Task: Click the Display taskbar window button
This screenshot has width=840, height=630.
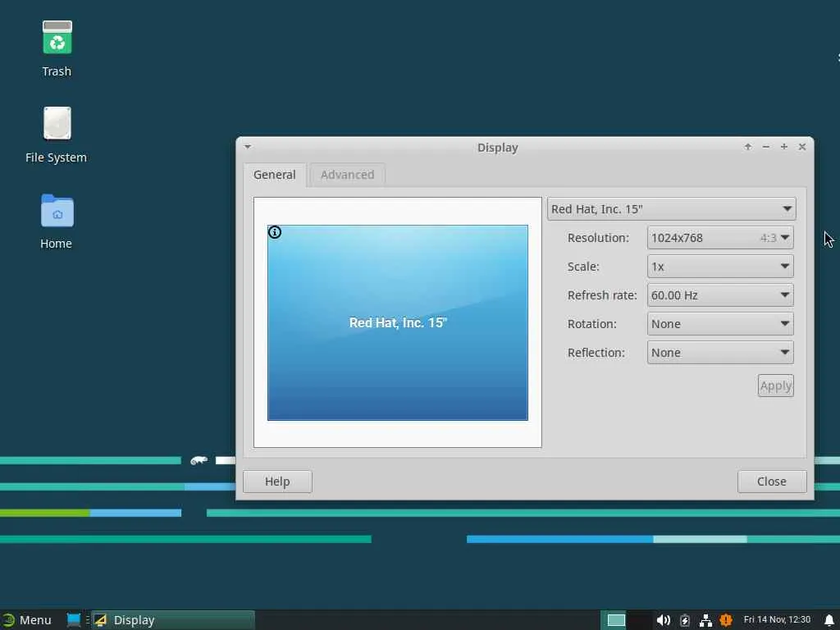Action: [173, 620]
